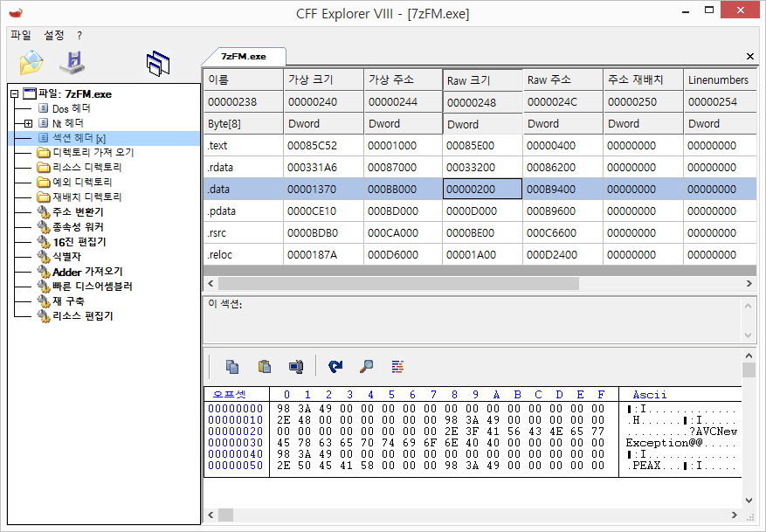The width and height of the screenshot is (766, 532).
Task: Maximize the CFF Explorer window
Action: point(709,10)
